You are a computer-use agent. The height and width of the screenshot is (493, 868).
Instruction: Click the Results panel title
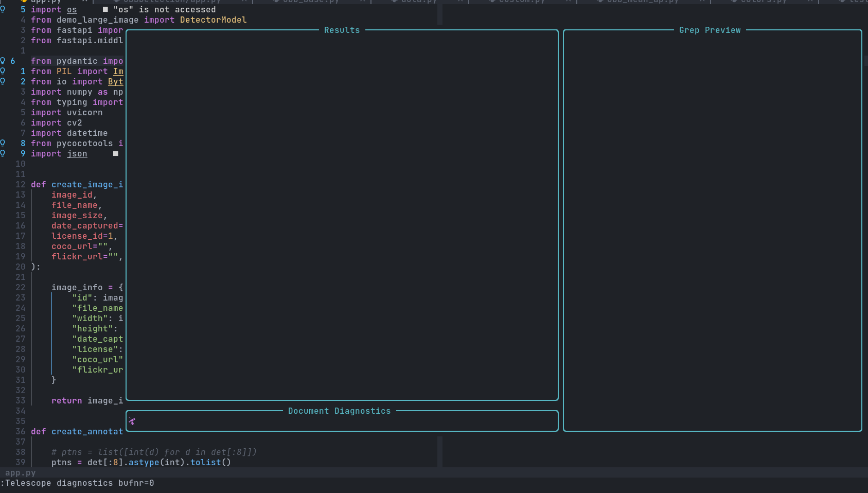[x=342, y=30]
